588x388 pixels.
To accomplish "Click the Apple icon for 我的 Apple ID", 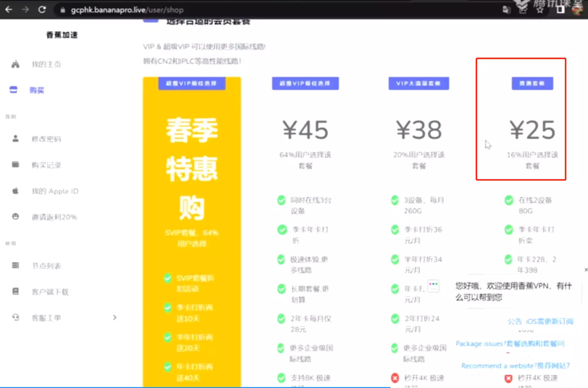I will coord(15,191).
